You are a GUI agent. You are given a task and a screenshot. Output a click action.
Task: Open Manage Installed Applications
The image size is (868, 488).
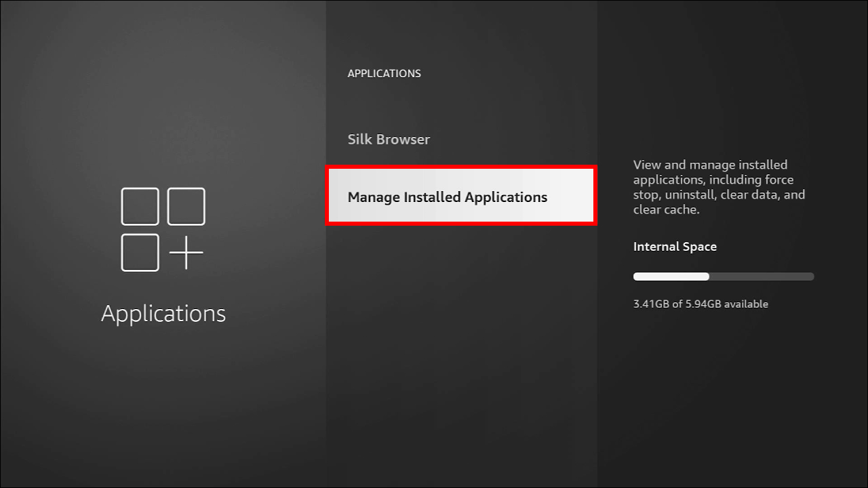click(x=461, y=197)
